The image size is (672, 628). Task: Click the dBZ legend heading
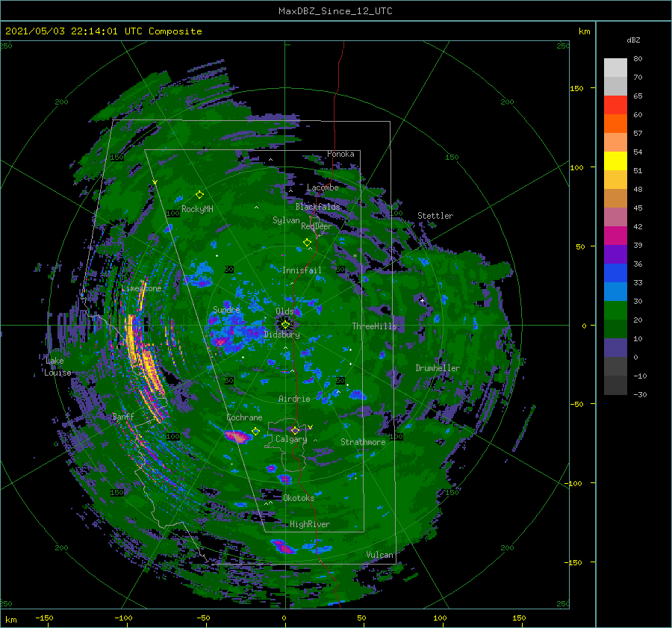click(633, 40)
